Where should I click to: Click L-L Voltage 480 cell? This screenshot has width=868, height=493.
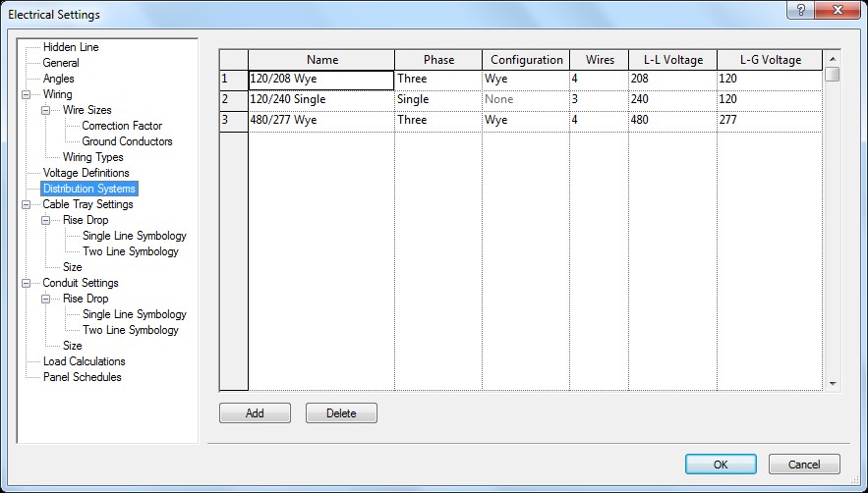click(672, 121)
